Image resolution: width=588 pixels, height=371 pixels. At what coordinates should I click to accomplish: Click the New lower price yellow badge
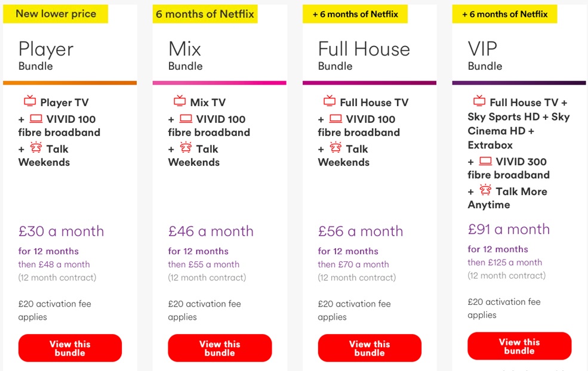pos(56,14)
